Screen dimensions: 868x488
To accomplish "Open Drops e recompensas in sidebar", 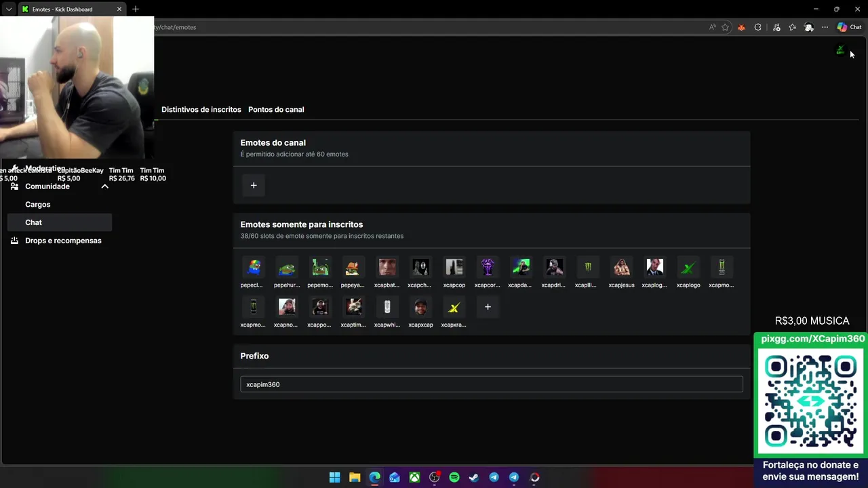I will pyautogui.click(x=63, y=241).
